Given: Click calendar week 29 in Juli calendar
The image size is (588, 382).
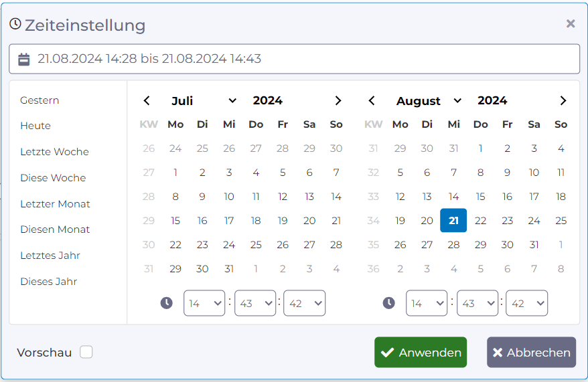Looking at the screenshot, I should pos(149,221).
